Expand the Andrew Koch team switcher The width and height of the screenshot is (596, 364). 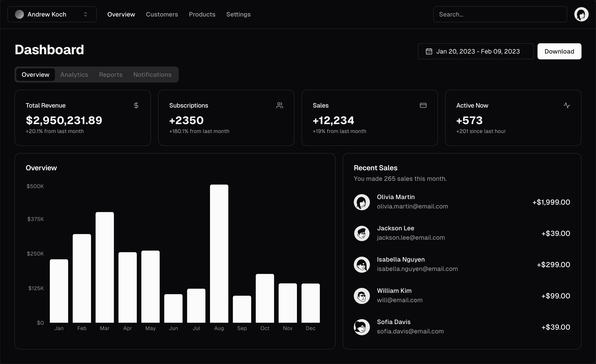[51, 14]
